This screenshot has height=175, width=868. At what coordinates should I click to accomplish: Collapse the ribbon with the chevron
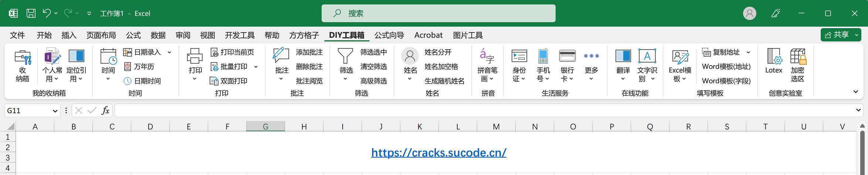855,92
